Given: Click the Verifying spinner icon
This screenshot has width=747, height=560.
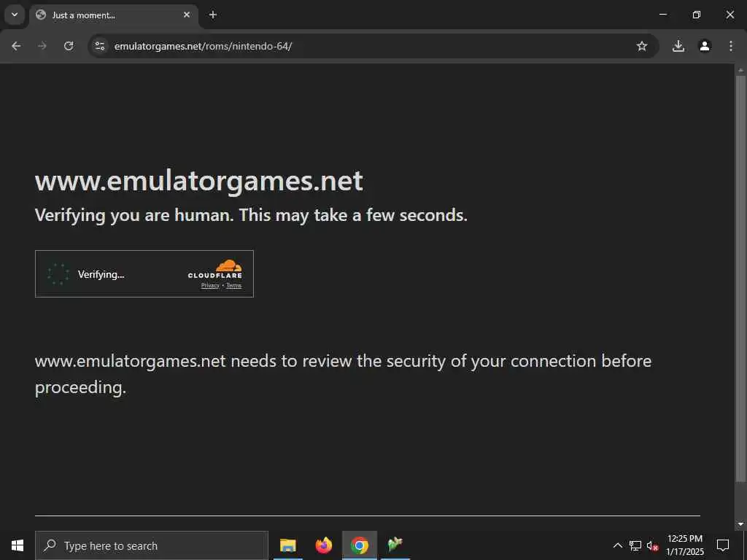Looking at the screenshot, I should click(x=58, y=274).
